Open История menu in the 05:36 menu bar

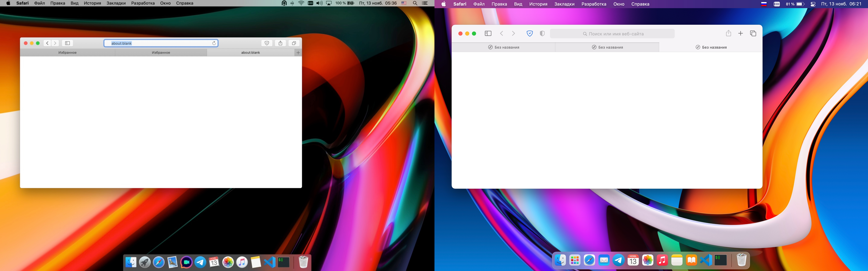92,3
